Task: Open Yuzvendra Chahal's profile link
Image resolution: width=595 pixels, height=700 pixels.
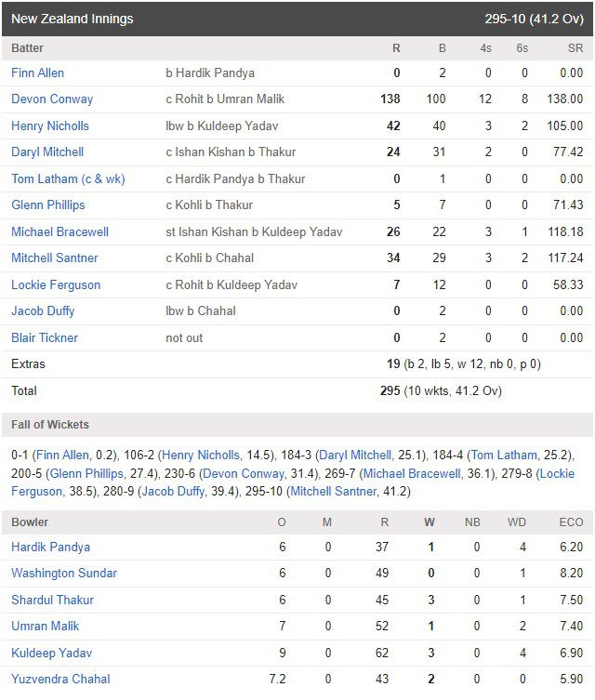Action: point(60,680)
